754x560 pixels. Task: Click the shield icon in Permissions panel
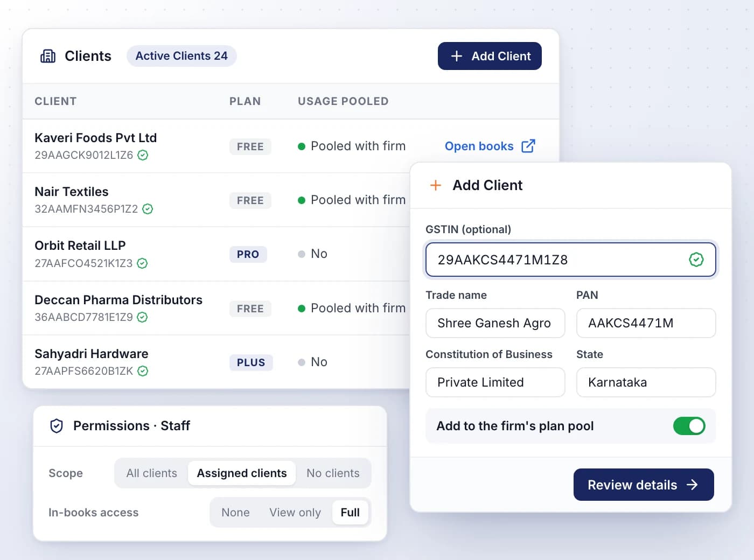[57, 426]
